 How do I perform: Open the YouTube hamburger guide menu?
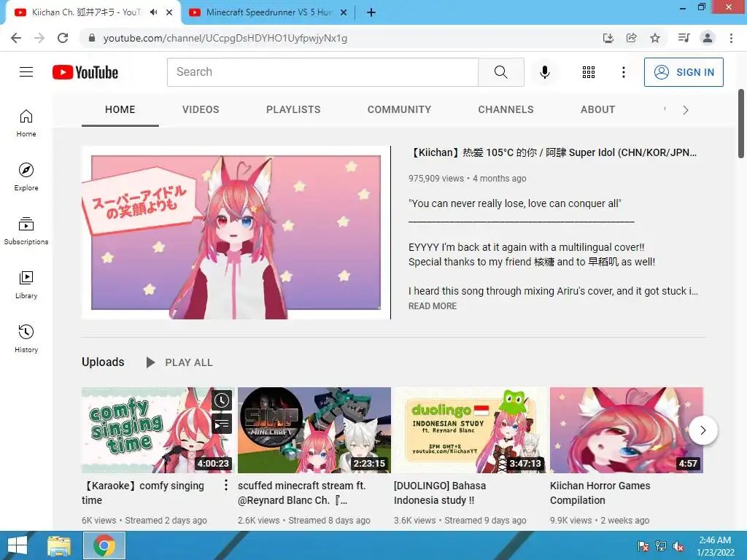pos(26,72)
